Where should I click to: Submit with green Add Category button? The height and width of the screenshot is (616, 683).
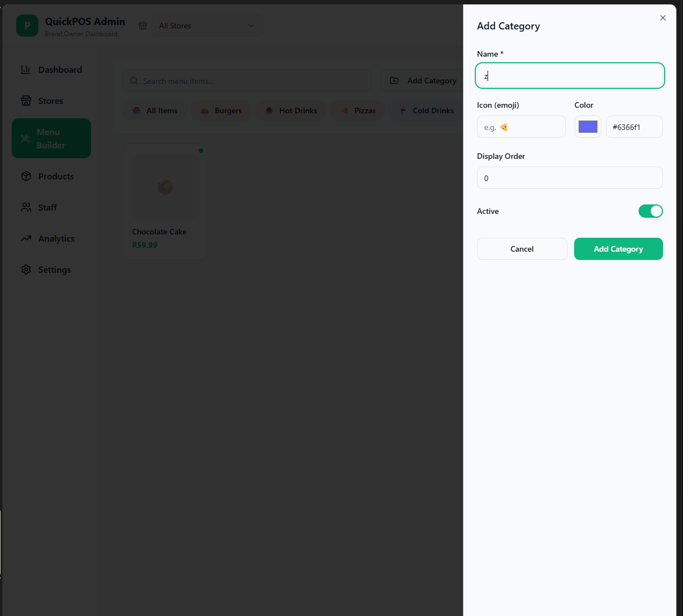pos(618,249)
